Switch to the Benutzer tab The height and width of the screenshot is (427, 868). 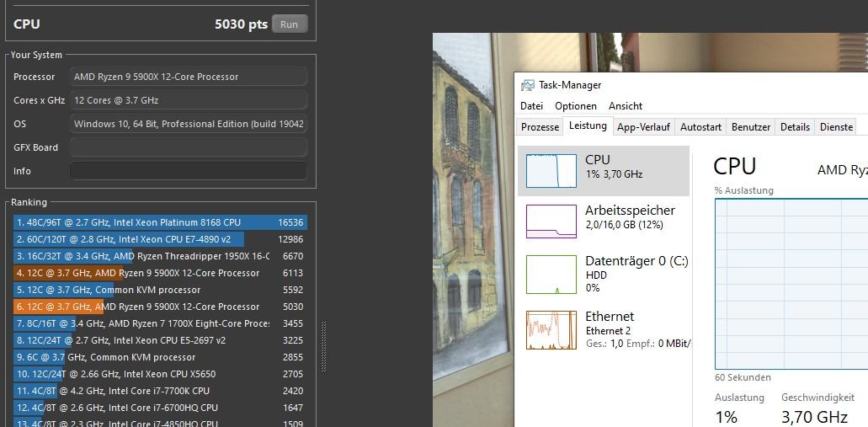click(751, 127)
